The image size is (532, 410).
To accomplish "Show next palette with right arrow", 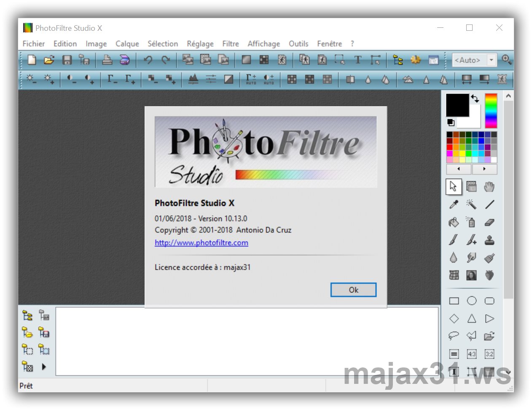I will click(x=484, y=169).
